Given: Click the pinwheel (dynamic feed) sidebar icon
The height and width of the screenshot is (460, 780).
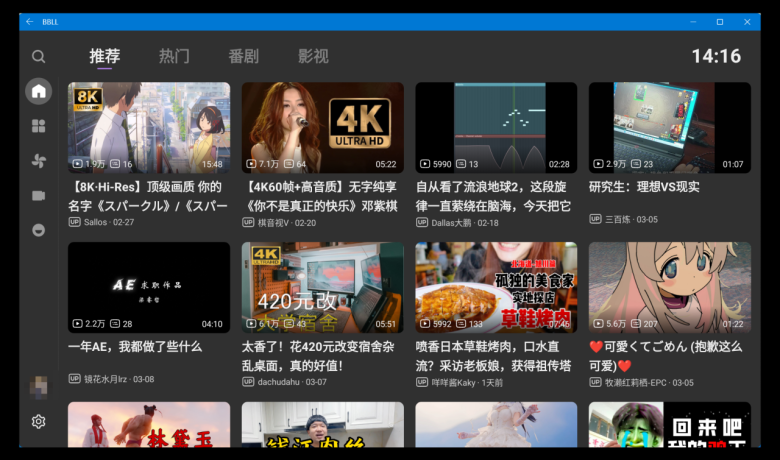Looking at the screenshot, I should [x=38, y=160].
